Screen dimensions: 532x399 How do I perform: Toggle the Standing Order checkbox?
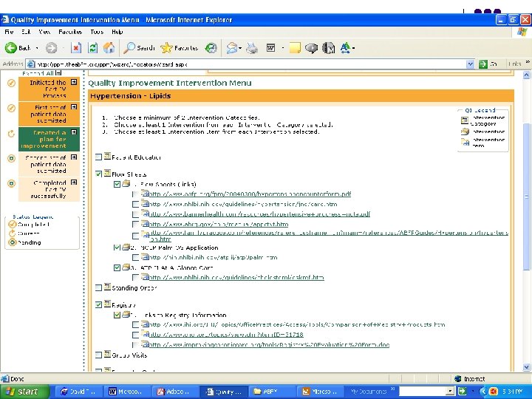coord(98,288)
